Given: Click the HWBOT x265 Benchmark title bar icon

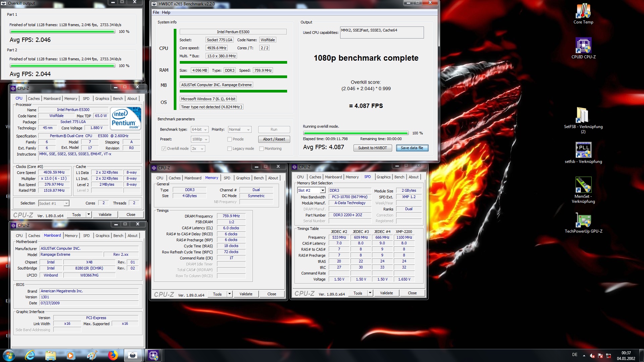Looking at the screenshot, I should click(154, 4).
